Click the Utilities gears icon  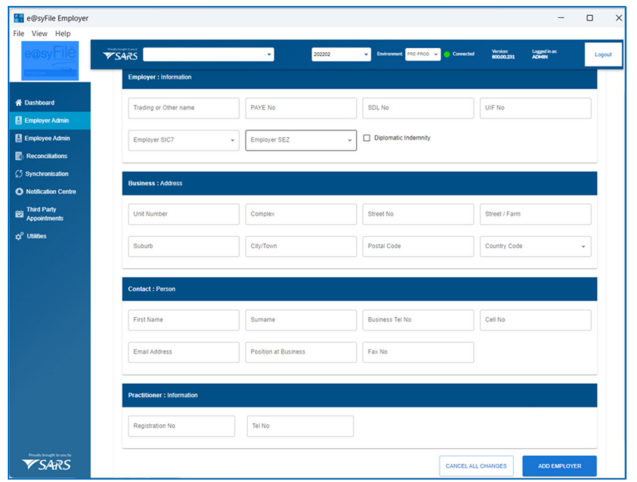coord(18,237)
